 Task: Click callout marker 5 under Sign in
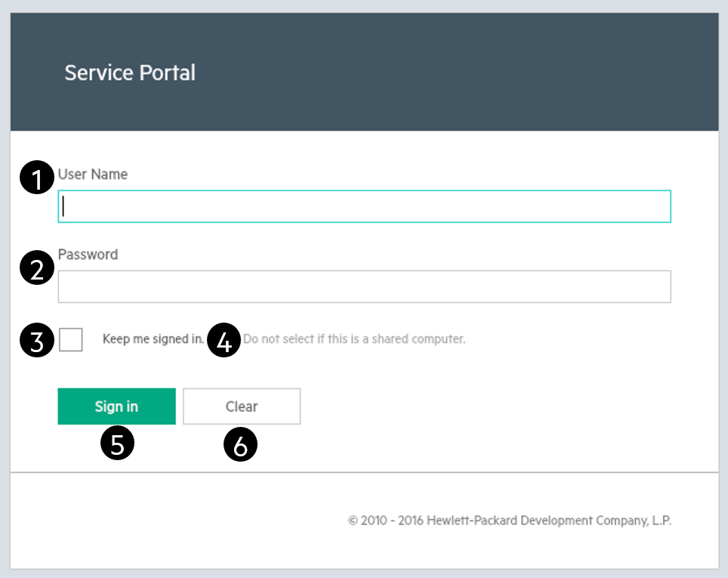click(x=117, y=444)
